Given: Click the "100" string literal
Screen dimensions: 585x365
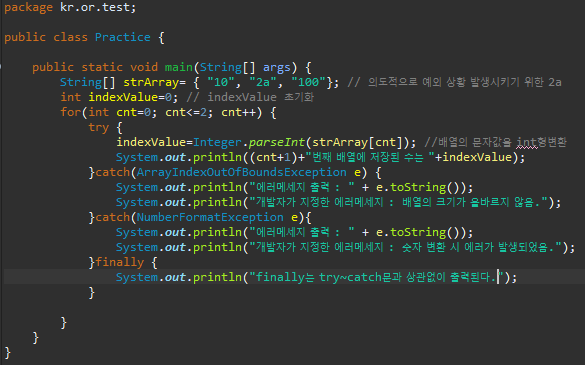Looking at the screenshot, I should [309, 82].
